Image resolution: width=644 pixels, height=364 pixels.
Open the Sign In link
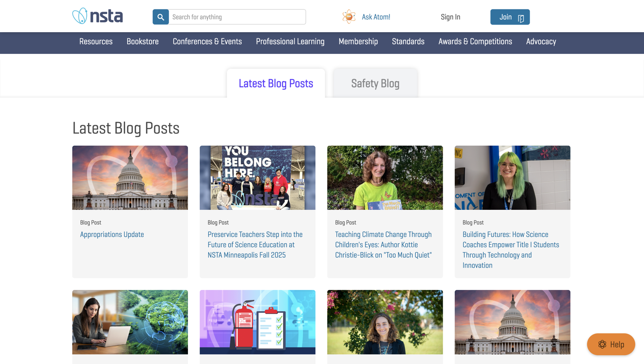(450, 17)
